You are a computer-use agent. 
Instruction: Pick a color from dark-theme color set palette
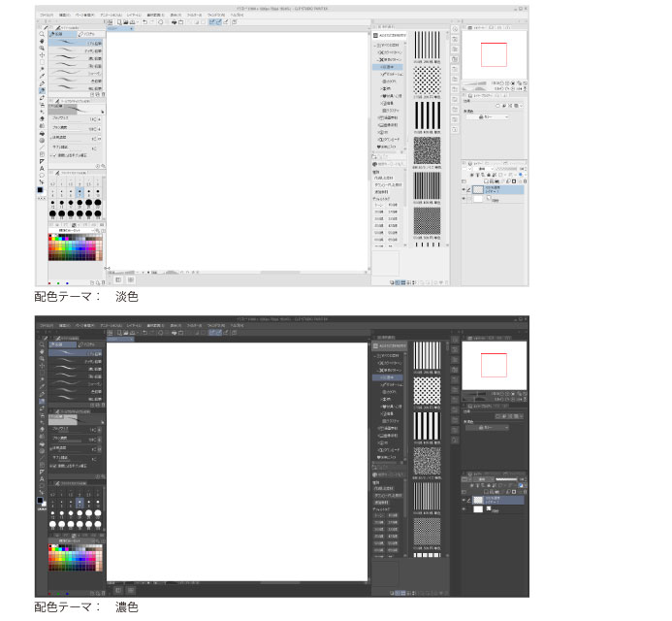pyautogui.click(x=76, y=558)
